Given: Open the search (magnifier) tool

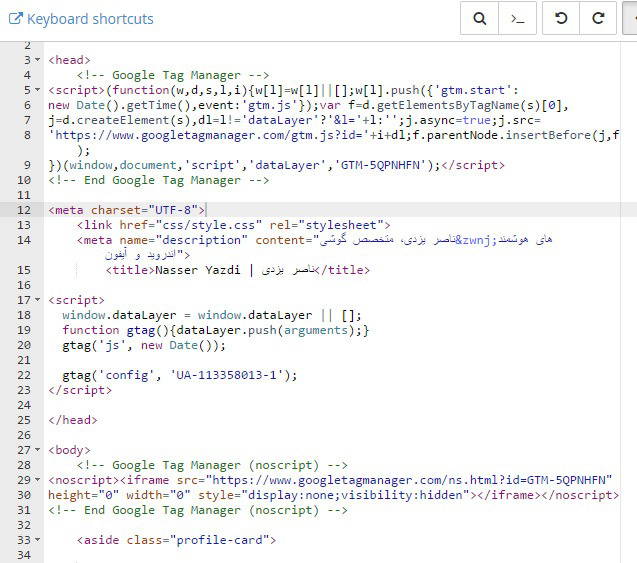Looking at the screenshot, I should pyautogui.click(x=479, y=18).
